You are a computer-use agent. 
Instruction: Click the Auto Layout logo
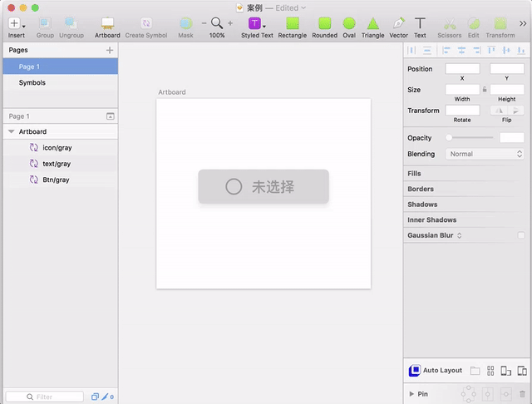tap(415, 371)
